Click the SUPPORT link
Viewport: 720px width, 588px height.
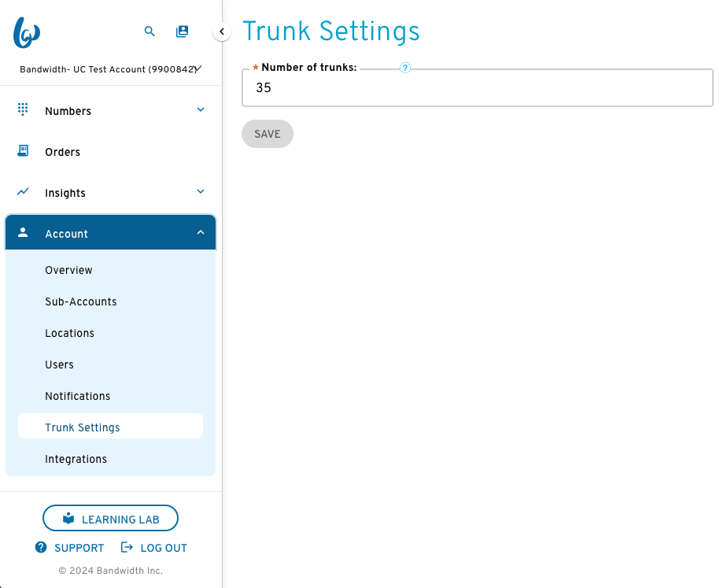(x=70, y=548)
